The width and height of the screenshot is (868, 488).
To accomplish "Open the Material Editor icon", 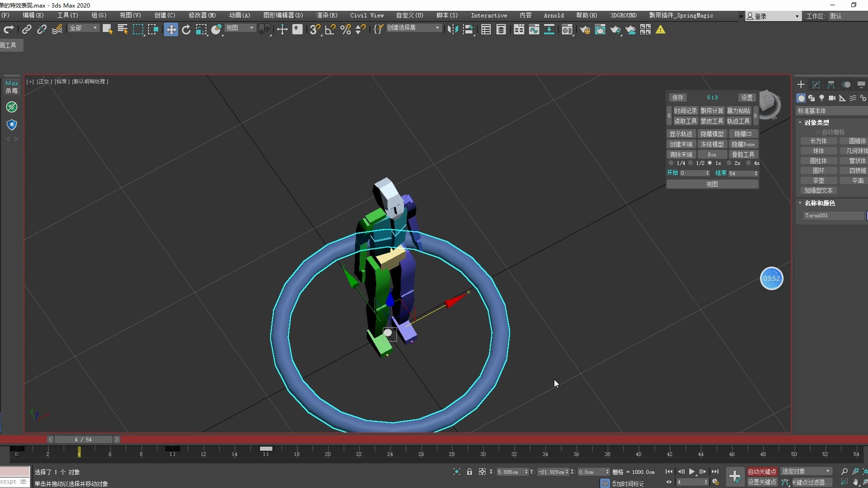I will (x=567, y=30).
